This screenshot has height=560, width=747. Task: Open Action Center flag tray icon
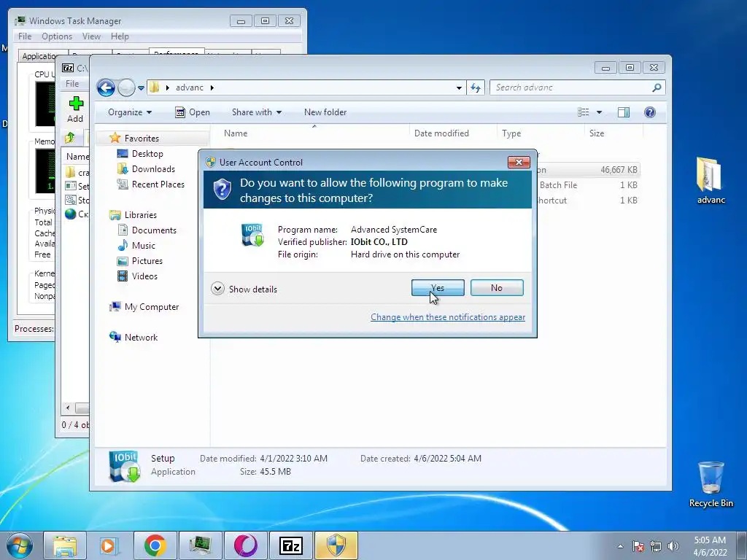click(x=638, y=546)
